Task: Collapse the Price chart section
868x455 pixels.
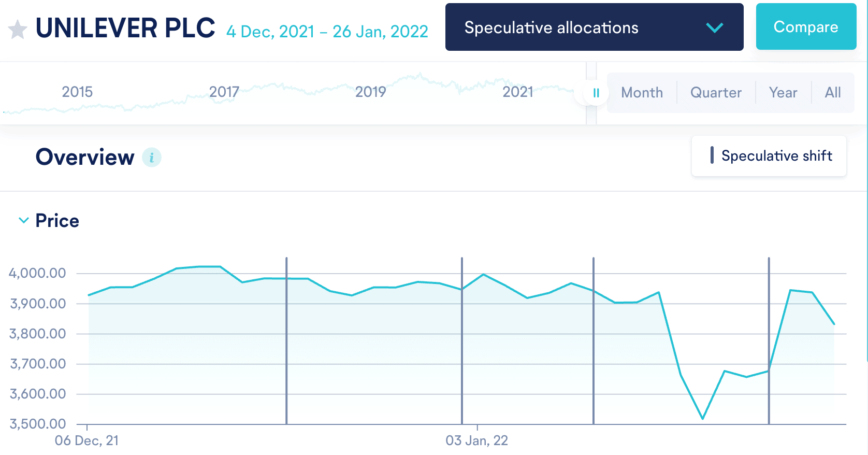Action: [x=24, y=221]
